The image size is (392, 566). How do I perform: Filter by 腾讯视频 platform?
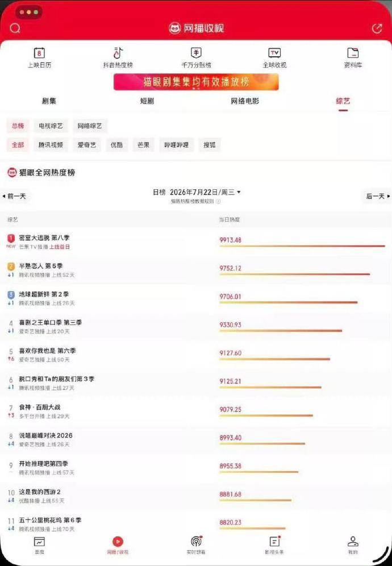51,145
